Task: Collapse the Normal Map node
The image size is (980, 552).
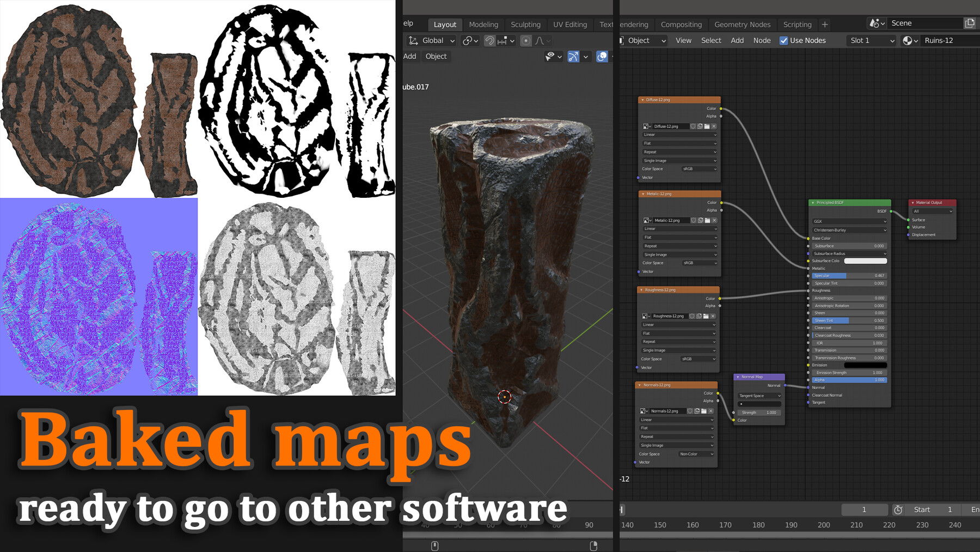Action: coord(738,377)
